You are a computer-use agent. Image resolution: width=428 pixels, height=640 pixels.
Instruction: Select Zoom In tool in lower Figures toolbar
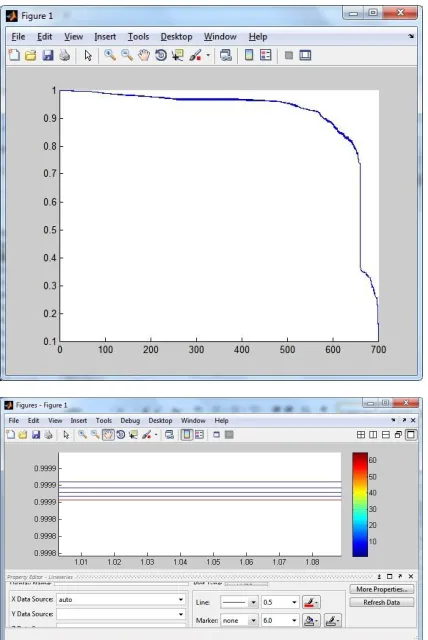[82, 435]
